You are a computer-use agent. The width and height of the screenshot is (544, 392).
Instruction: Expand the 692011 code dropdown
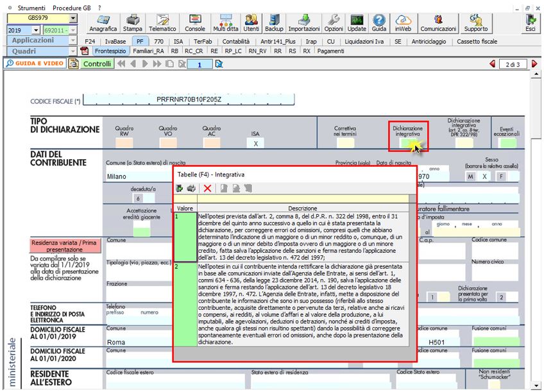click(72, 30)
